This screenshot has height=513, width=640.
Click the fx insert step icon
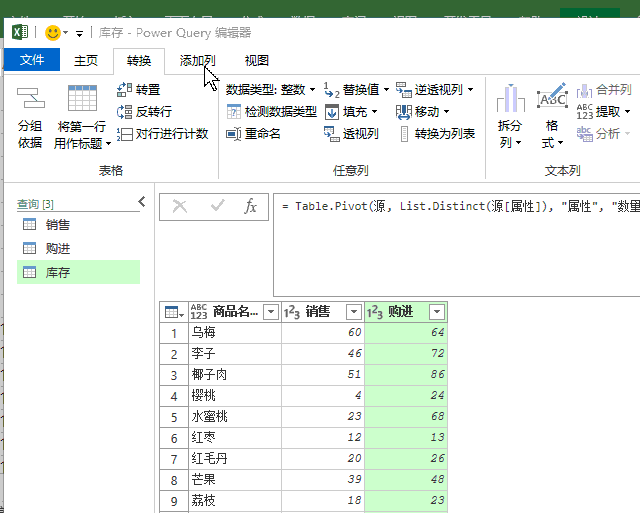[x=251, y=206]
